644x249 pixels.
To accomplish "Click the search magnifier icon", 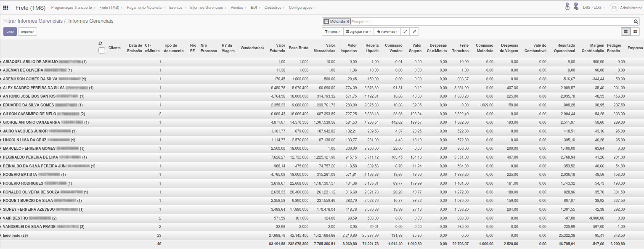I will pos(636,21).
